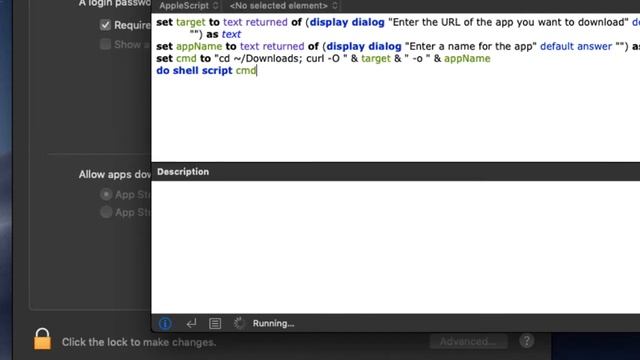The width and height of the screenshot is (640, 360).
Task: Click the running progress spinner
Action: pyautogui.click(x=239, y=324)
